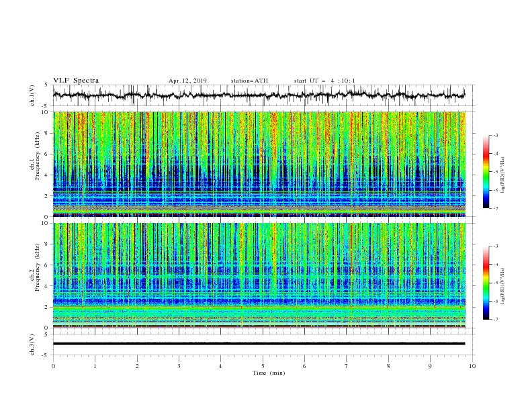Viewport: 532px width, 411px height.
Task: Click the "10" time axis tick label
Action: (472, 366)
